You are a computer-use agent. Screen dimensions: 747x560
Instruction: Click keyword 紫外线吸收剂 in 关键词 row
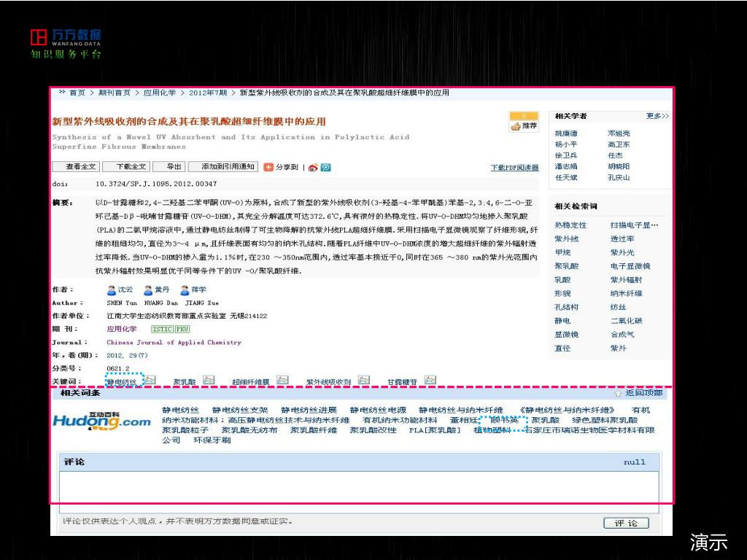point(328,382)
